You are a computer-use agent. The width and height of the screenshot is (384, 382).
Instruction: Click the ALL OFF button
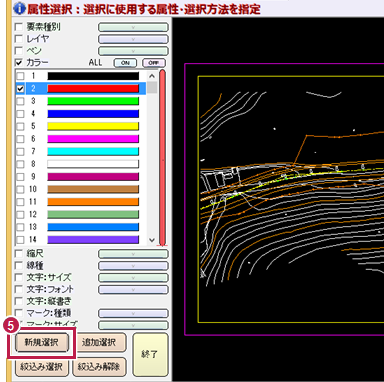[153, 63]
